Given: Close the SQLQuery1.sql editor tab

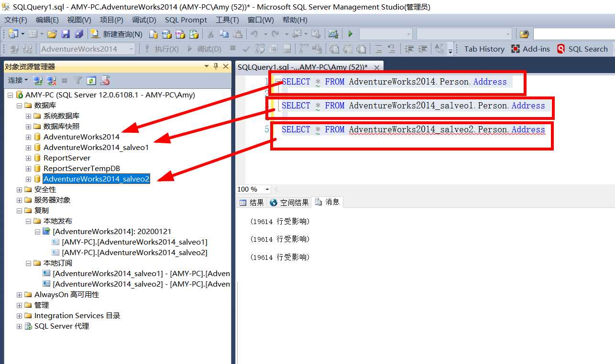Looking at the screenshot, I should tap(377, 67).
